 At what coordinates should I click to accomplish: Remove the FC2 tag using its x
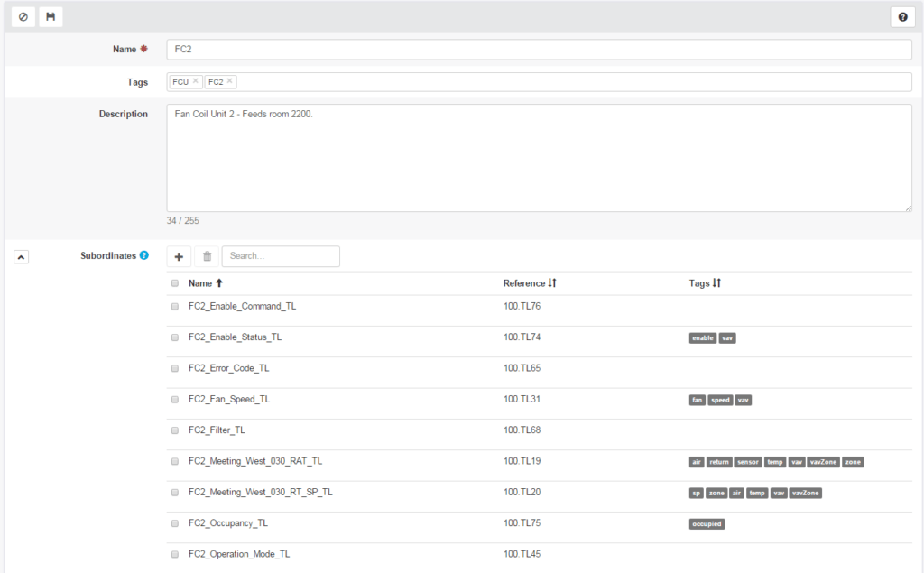coord(230,81)
